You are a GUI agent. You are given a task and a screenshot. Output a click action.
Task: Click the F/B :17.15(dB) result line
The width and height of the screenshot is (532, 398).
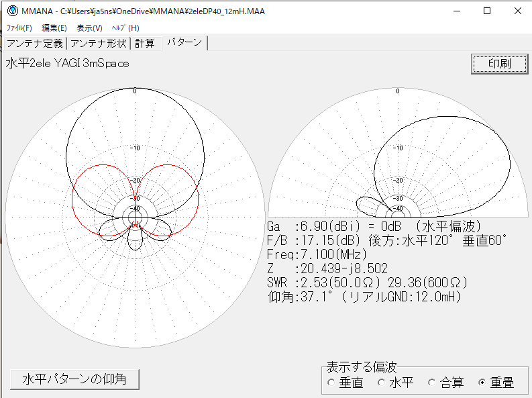pyautogui.click(x=387, y=240)
